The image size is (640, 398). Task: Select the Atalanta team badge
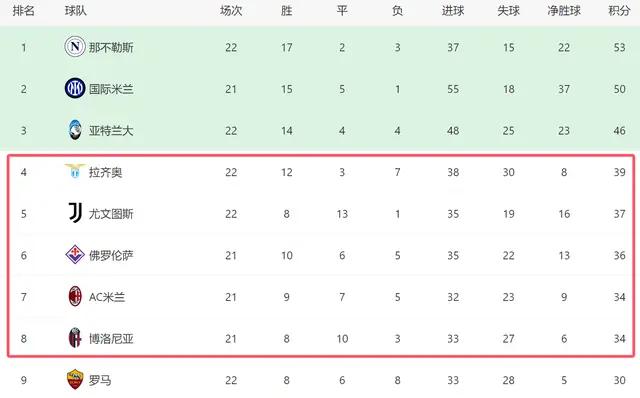[x=75, y=130]
